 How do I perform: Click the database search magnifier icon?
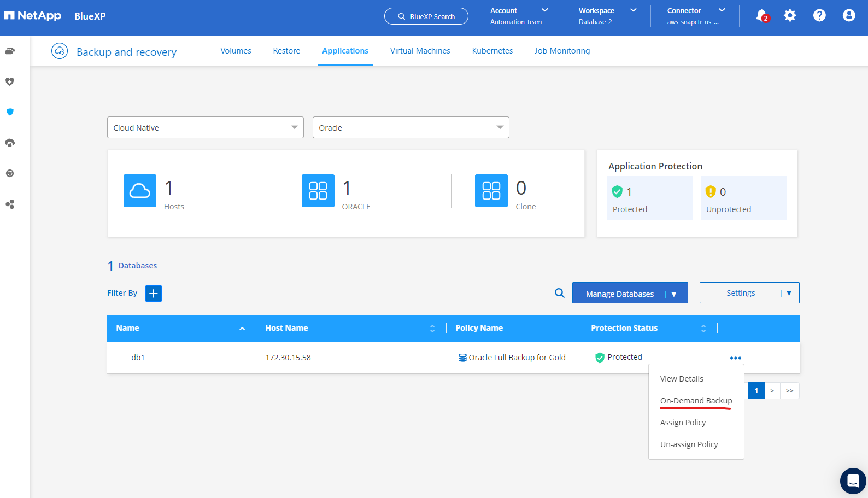[559, 293]
